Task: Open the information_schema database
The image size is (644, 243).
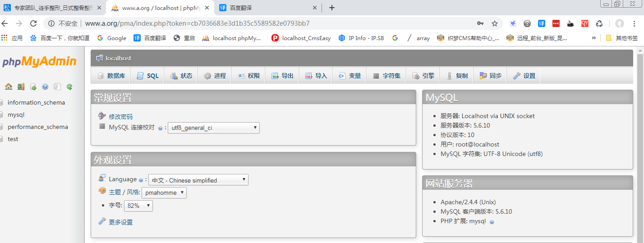Action: (36, 102)
